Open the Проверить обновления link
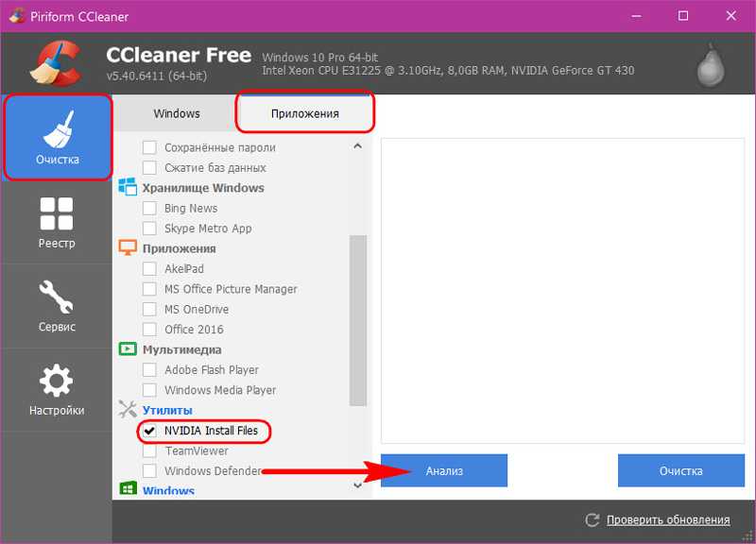The width and height of the screenshot is (756, 544). (x=668, y=520)
